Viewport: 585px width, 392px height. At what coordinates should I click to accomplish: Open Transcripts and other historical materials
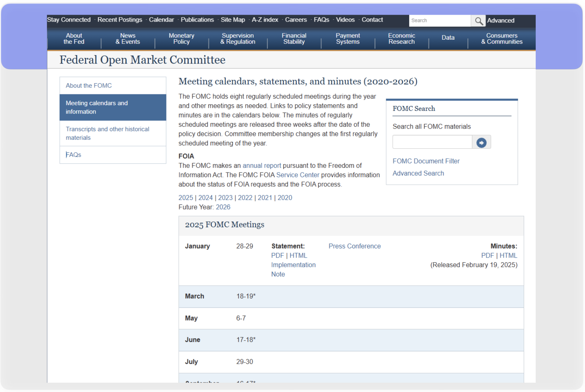113,133
